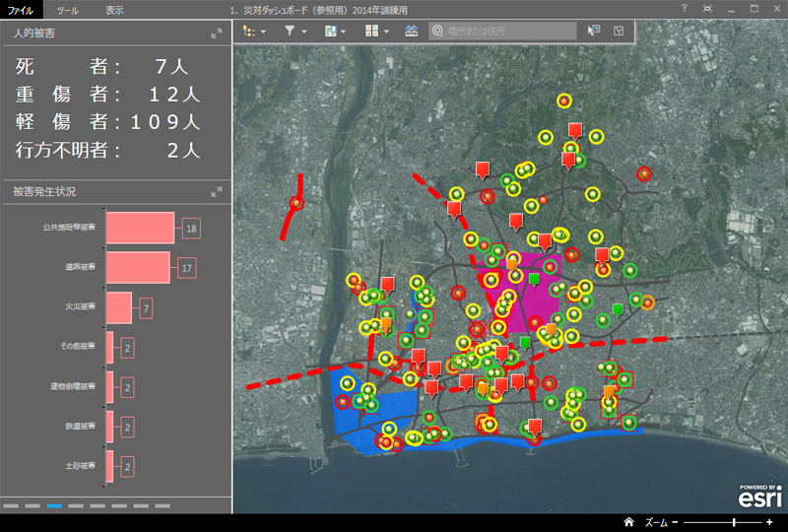Click the zoom out minus button
Viewport: 788px width, 532px height.
pyautogui.click(x=675, y=521)
